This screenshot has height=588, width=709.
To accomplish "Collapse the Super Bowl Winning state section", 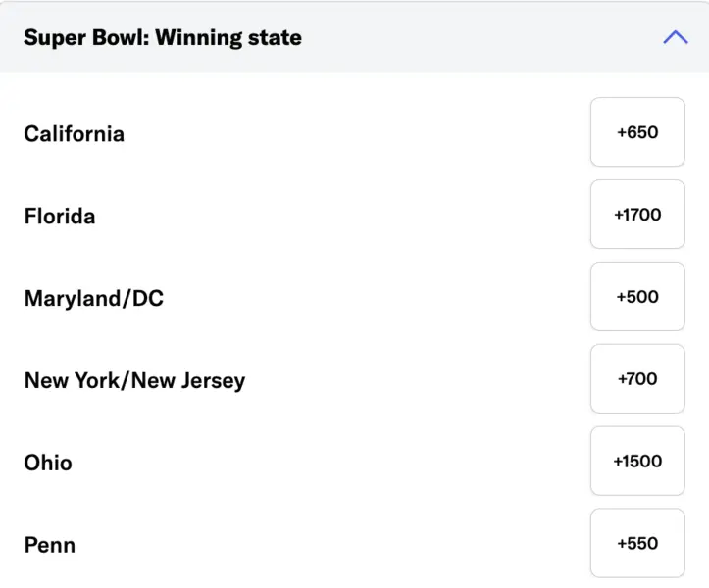I will 676,38.
